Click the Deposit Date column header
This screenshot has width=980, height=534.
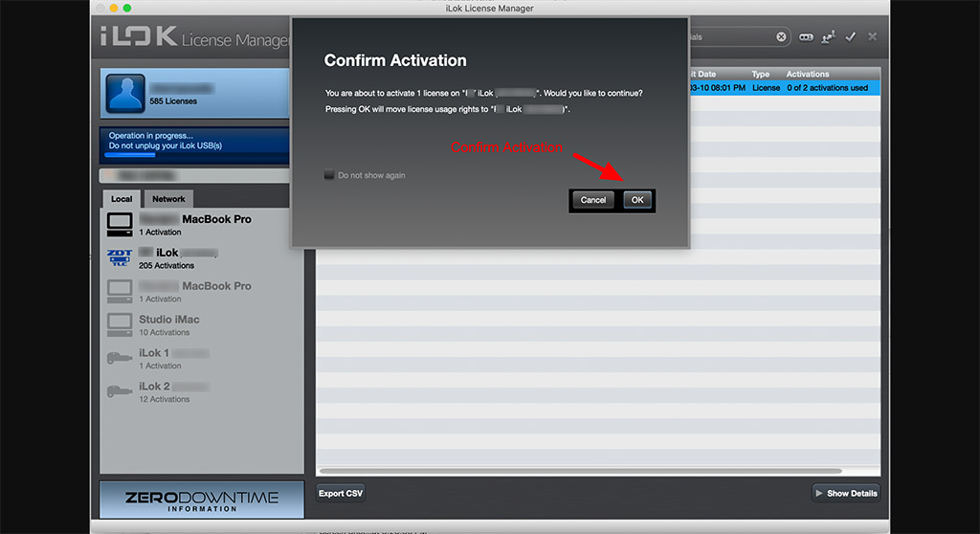coord(703,74)
